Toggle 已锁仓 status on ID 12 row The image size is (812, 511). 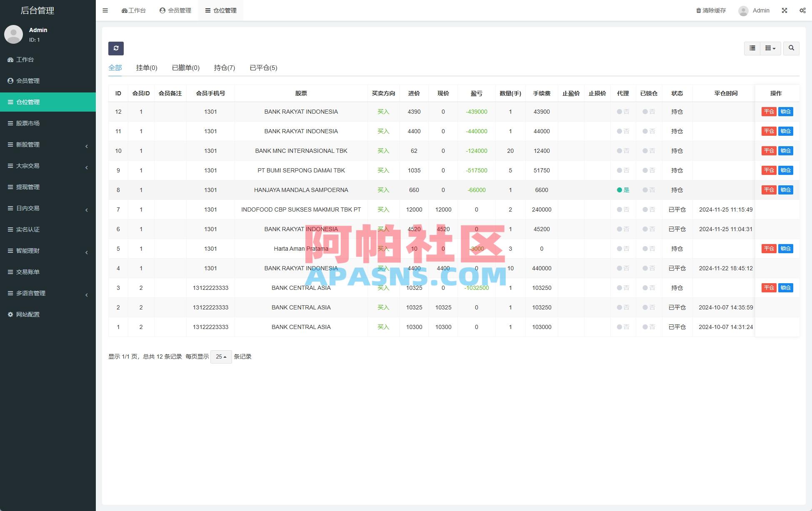point(649,112)
